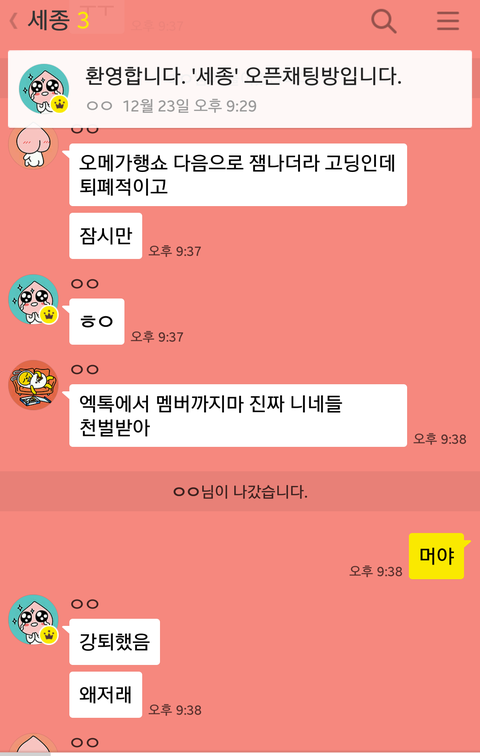Select the 오메가행쇼 다음으로 message bubble
The height and width of the screenshot is (756, 480).
click(238, 175)
